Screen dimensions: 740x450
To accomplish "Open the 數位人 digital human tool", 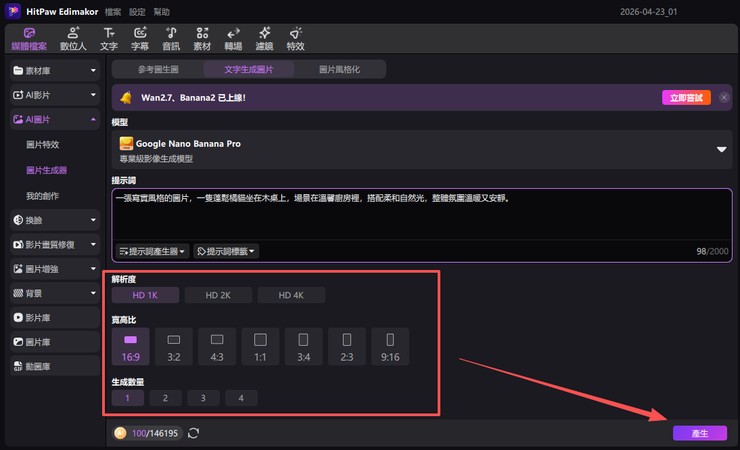I will [73, 39].
